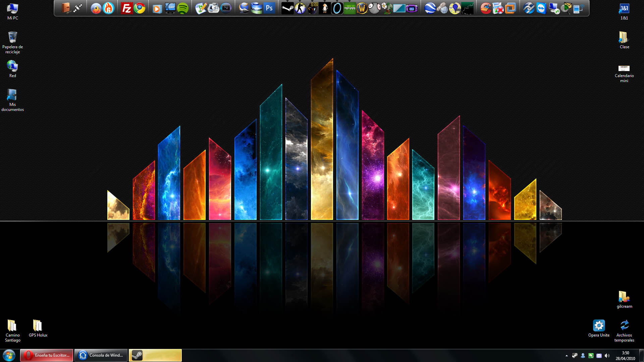This screenshot has height=362, width=644.
Task: Open Google Earth from the dock
Action: [430, 8]
